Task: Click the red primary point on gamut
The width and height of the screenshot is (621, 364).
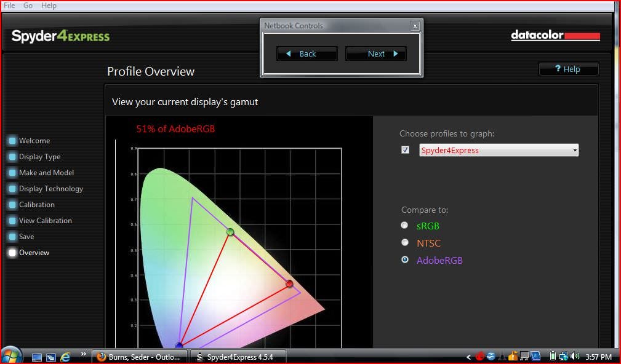Action: (x=289, y=283)
